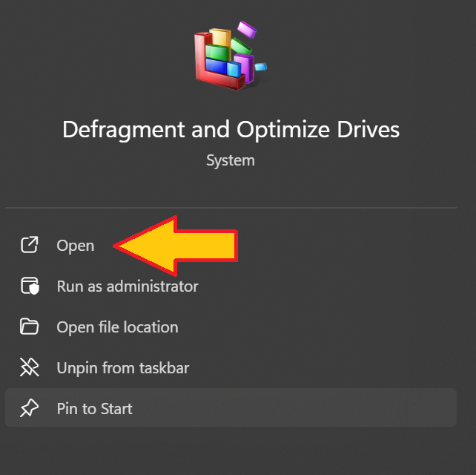This screenshot has height=475, width=476.
Task: Choose Unpin from taskbar
Action: point(122,368)
